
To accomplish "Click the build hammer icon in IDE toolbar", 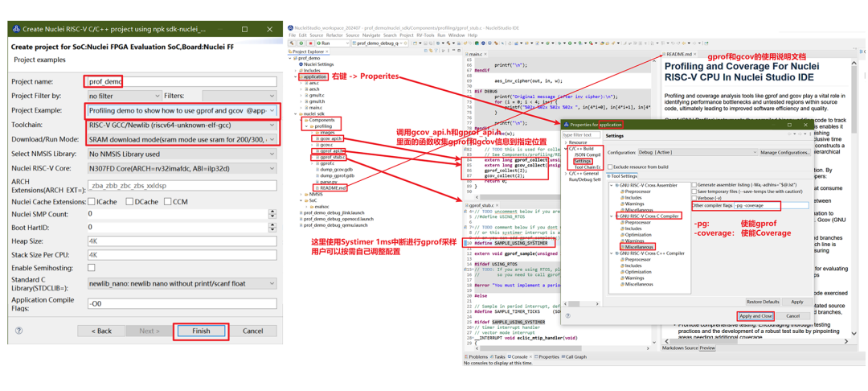I will pyautogui.click(x=293, y=43).
